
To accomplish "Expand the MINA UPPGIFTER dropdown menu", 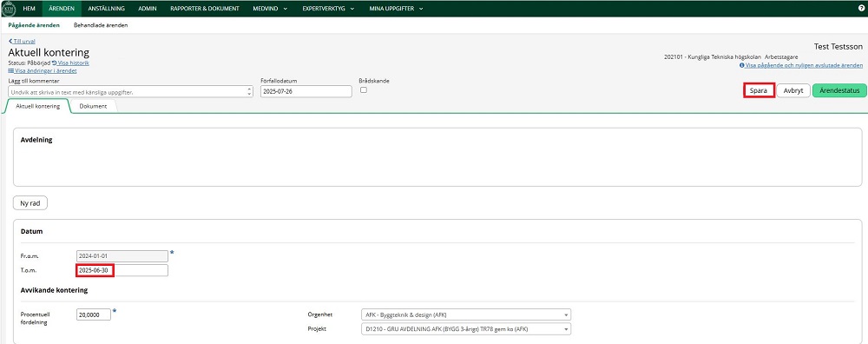I will coord(396,9).
